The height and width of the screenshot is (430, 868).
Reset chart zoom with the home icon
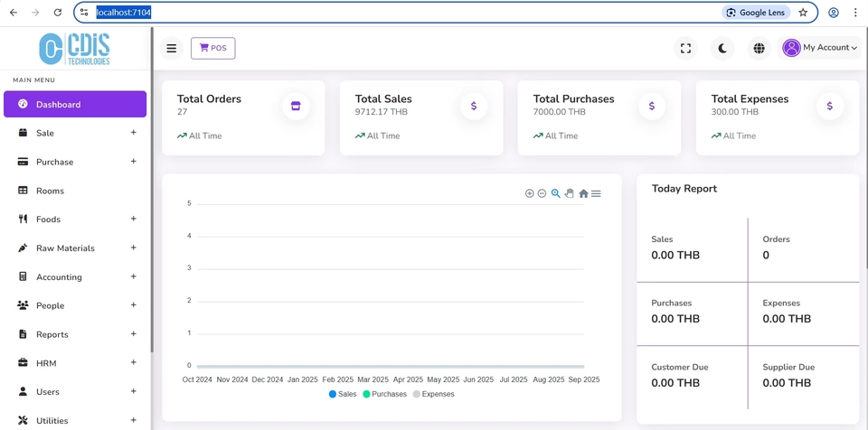[x=583, y=193]
